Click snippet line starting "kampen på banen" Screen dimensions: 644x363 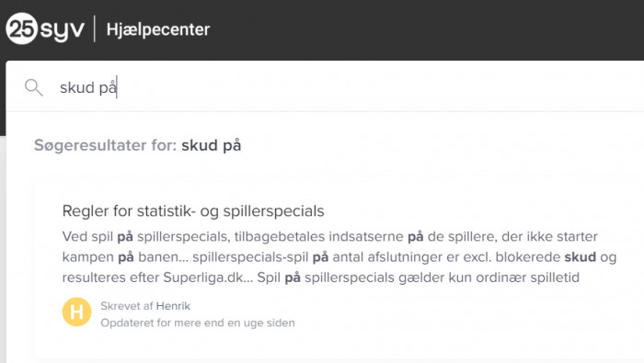pyautogui.click(x=339, y=257)
